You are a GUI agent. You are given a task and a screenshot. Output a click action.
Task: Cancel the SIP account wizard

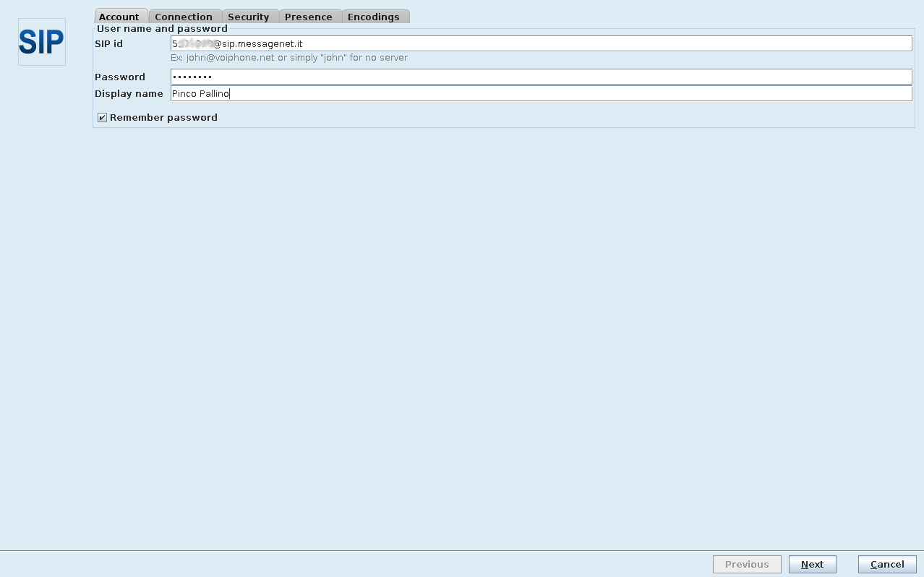tap(886, 564)
